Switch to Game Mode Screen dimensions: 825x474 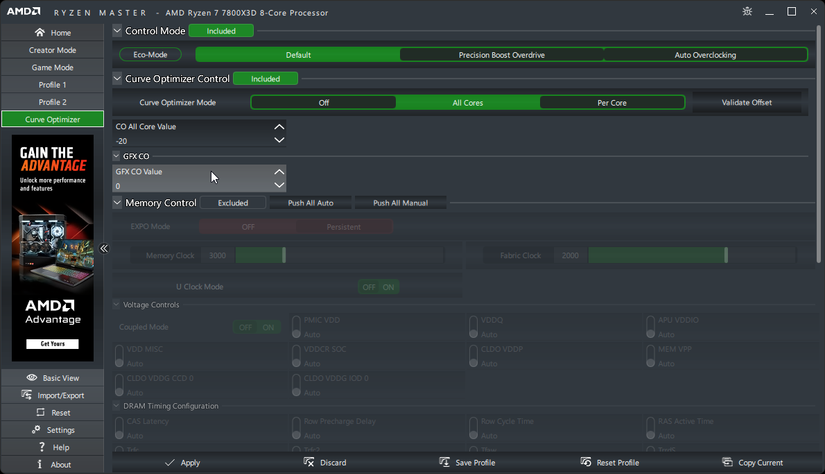point(53,67)
